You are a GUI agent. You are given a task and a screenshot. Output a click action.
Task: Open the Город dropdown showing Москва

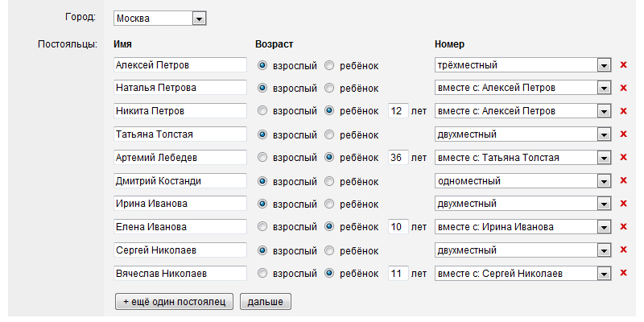pos(199,17)
